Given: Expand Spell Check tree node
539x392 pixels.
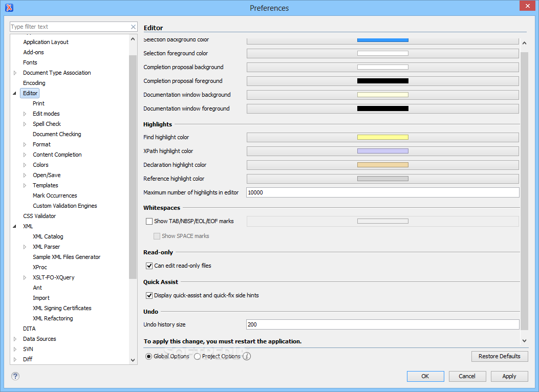Looking at the screenshot, I should click(x=25, y=124).
